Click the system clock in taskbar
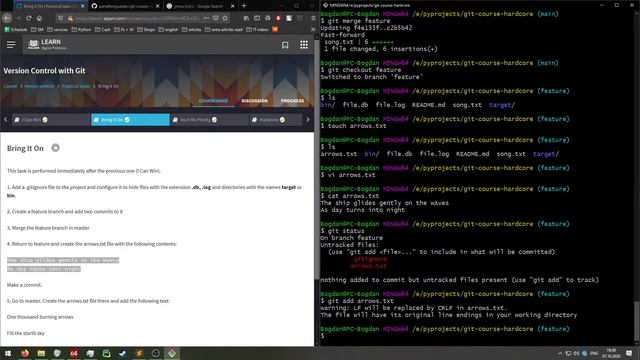The height and width of the screenshot is (360, 640). point(611,353)
